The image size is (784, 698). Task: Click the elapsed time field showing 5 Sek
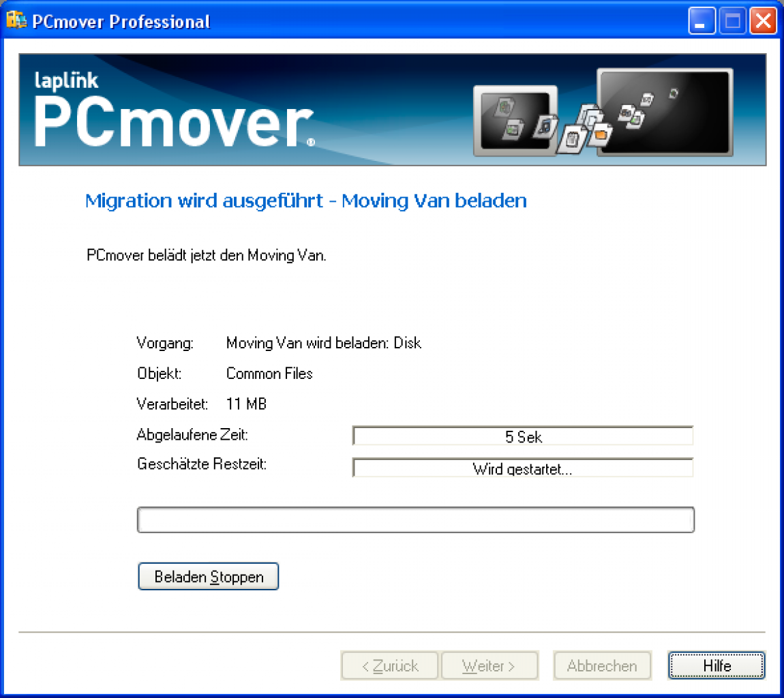[x=522, y=436]
